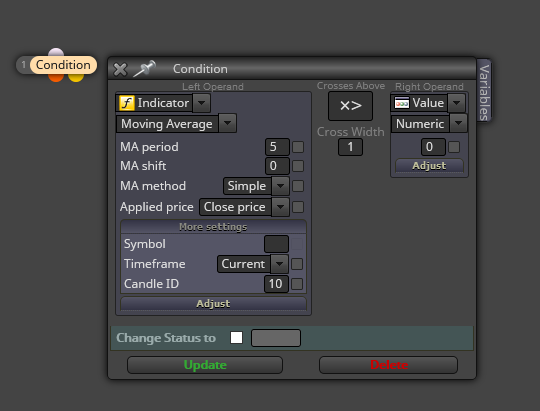
Task: Open the MA method Simple dropdown
Action: [280, 186]
